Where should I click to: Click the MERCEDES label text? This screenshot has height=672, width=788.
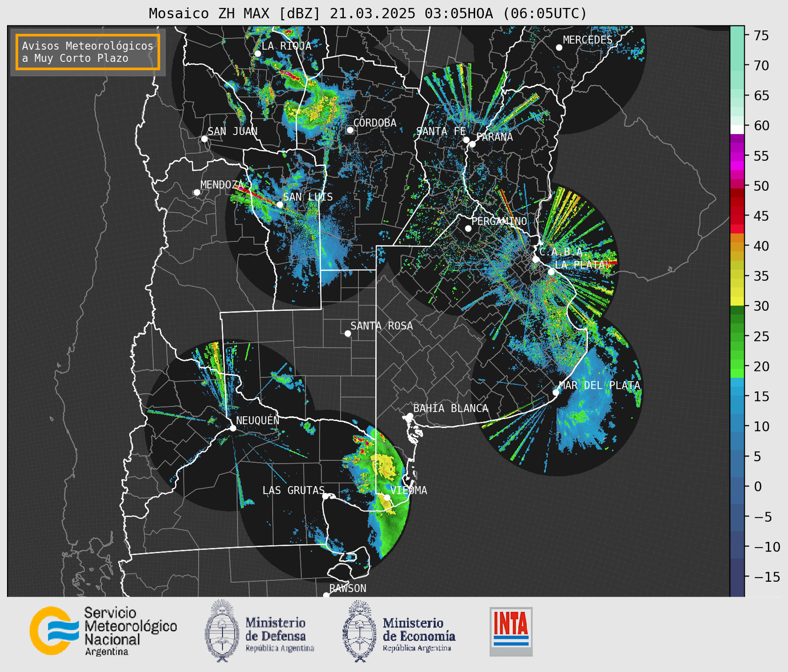588,40
